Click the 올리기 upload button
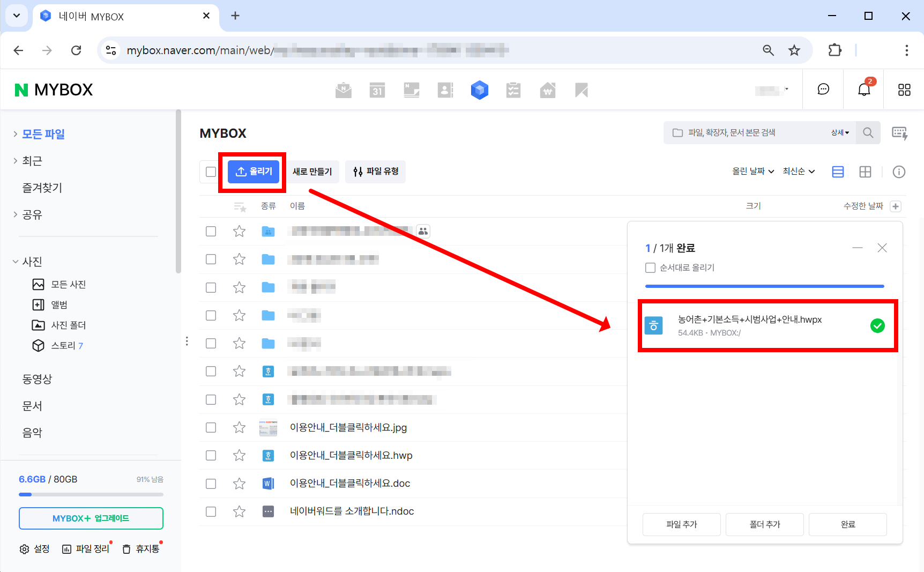This screenshot has height=572, width=924. coord(252,172)
